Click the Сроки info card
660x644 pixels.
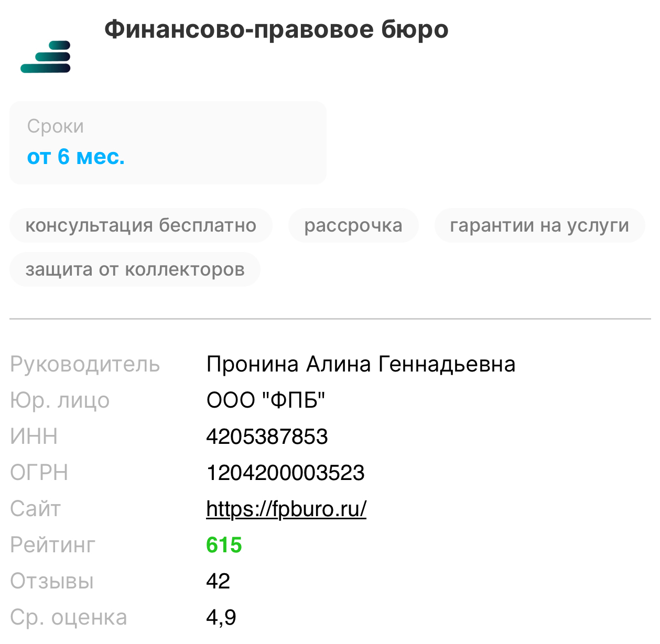pos(168,143)
